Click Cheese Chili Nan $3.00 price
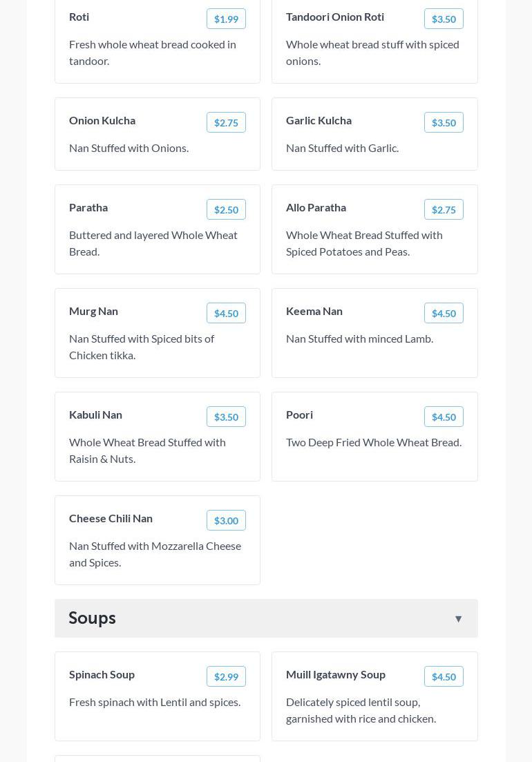The height and width of the screenshot is (762, 532). 226,521
